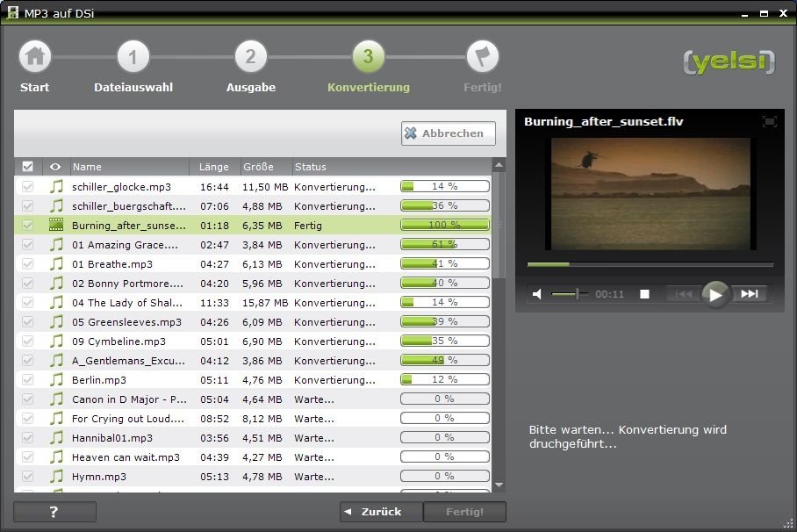Open the help question mark button
This screenshot has height=532, width=797.
coord(54,511)
